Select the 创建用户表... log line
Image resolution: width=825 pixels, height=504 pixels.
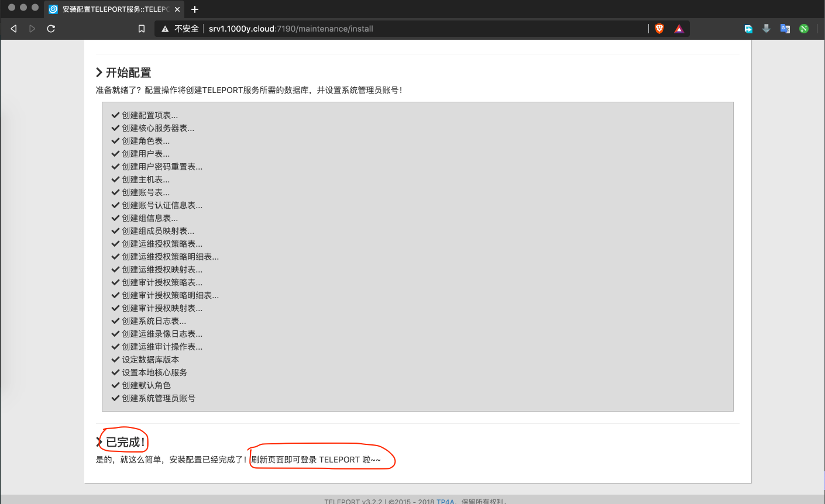[140, 154]
